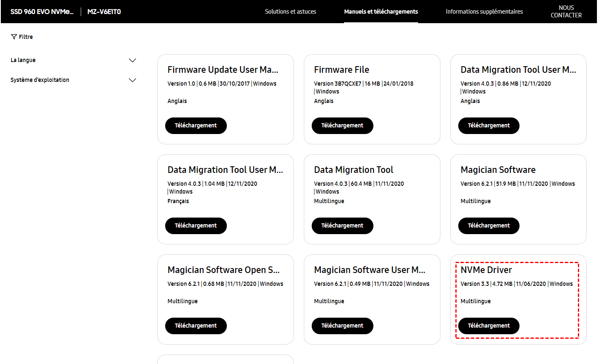611x364 pixels.
Task: Download the NVMe Driver
Action: [x=488, y=326]
